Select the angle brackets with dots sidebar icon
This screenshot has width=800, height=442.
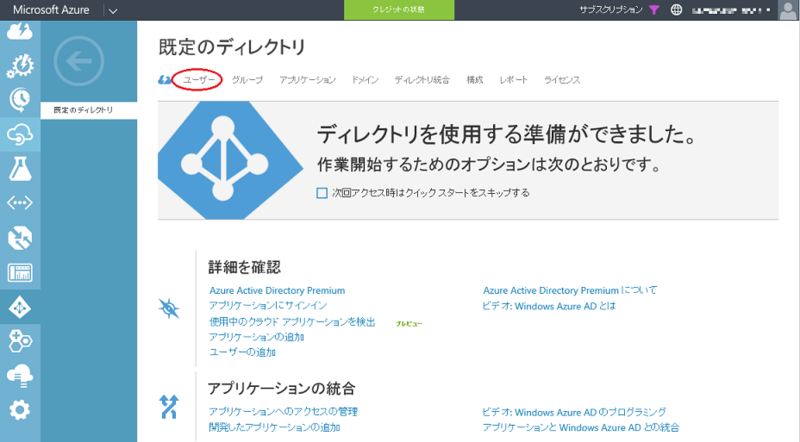(19, 203)
